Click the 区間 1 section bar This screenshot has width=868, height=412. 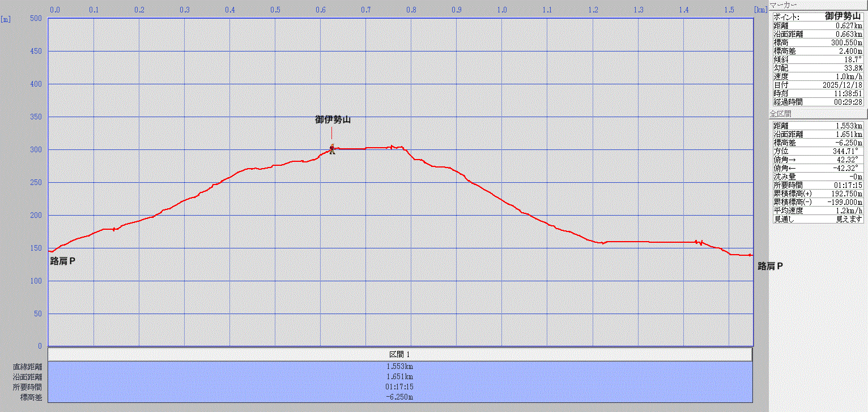tap(400, 354)
